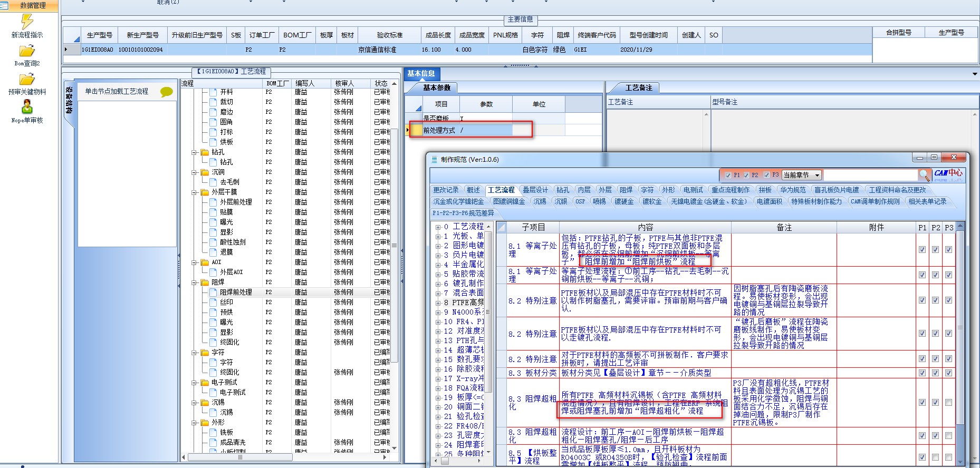Toggle the P2 filter checkbox beside 当前章节

[x=746, y=175]
